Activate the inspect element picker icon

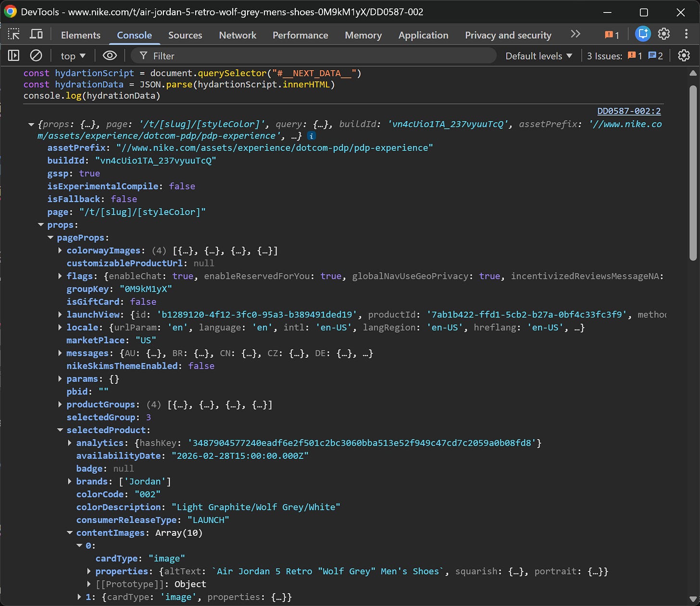click(x=14, y=34)
